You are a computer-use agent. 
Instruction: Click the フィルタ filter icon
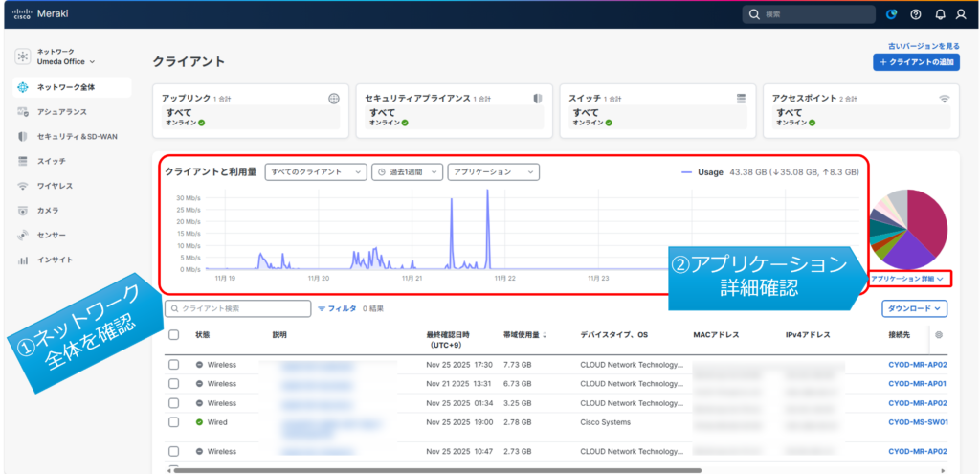322,309
